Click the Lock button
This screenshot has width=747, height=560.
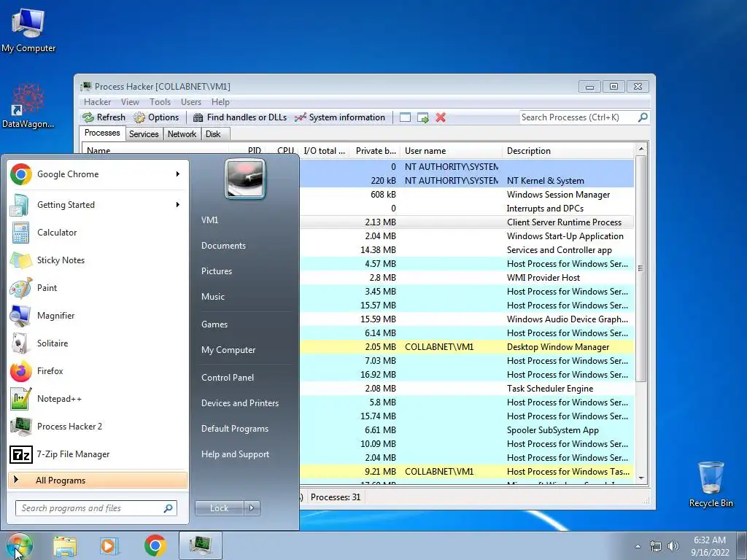point(219,508)
